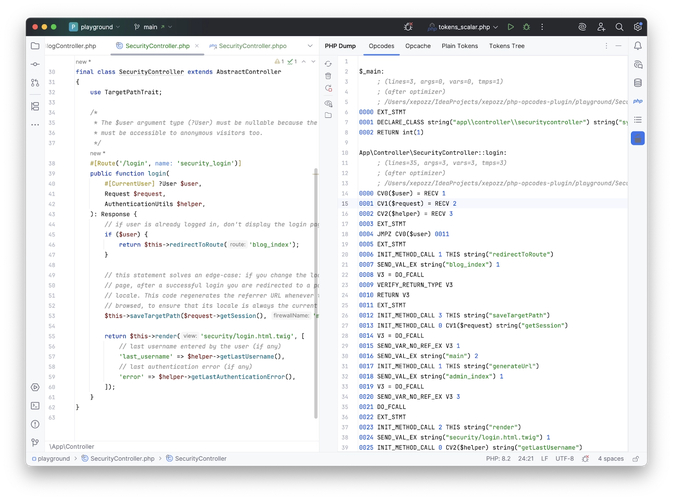Click the 24:21 cursor position indicator
Image resolution: width=673 pixels, height=500 pixels.
[x=526, y=458]
